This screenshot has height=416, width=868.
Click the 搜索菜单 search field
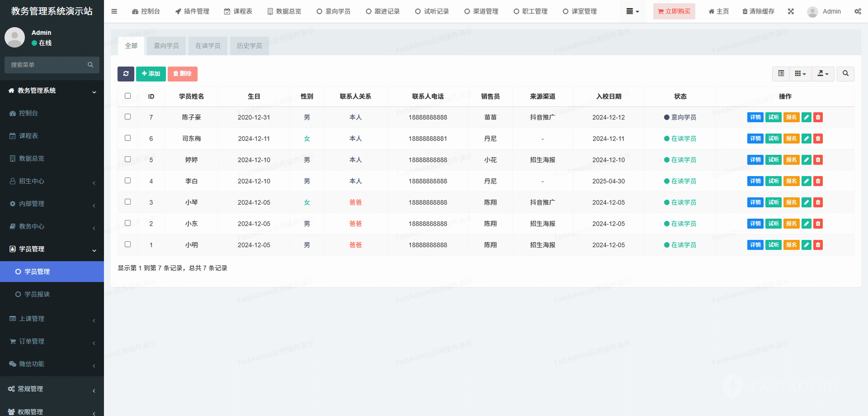pyautogui.click(x=47, y=65)
